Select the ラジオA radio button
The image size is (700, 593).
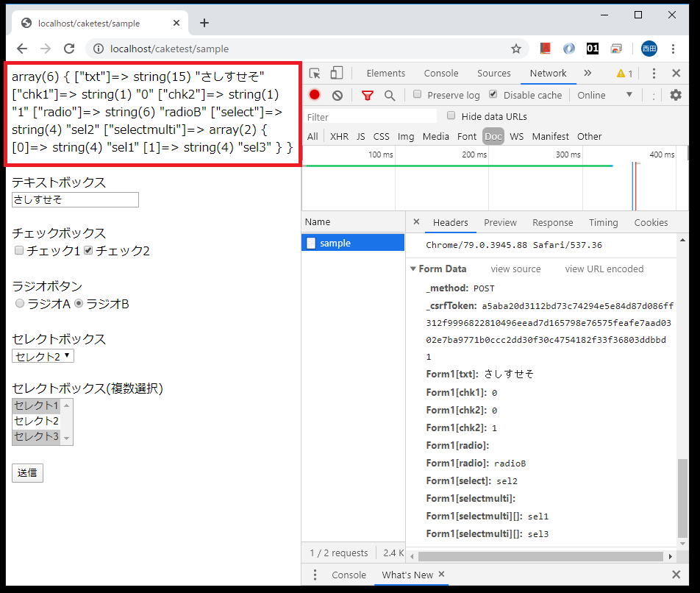tap(20, 304)
